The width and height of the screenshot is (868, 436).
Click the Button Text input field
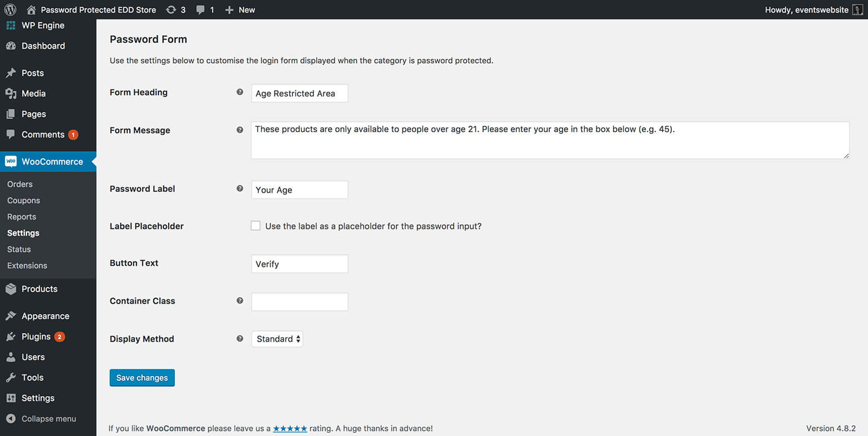tap(299, 264)
